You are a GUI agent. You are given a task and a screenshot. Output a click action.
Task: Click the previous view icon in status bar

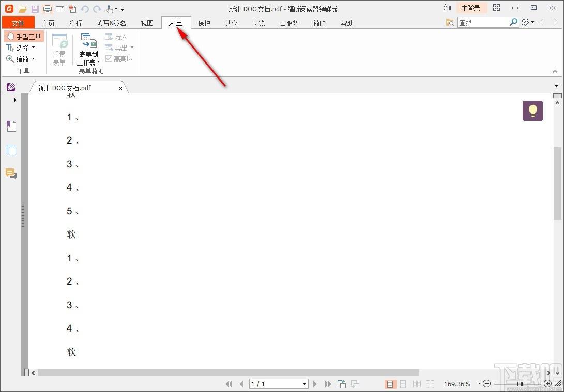tap(342, 384)
